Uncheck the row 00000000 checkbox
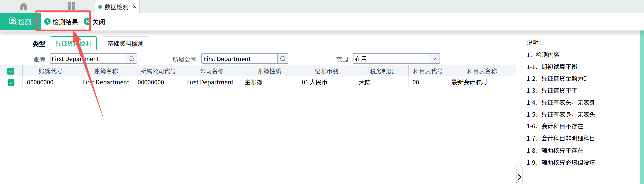Screen dimensions: 644x184 (11, 82)
